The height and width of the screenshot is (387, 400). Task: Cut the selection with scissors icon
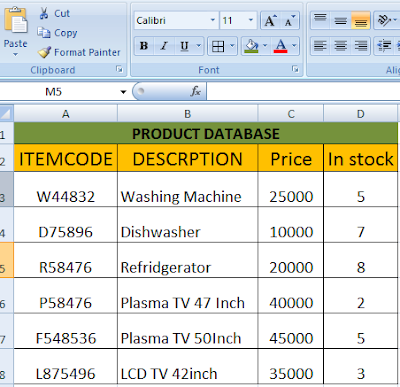point(44,13)
